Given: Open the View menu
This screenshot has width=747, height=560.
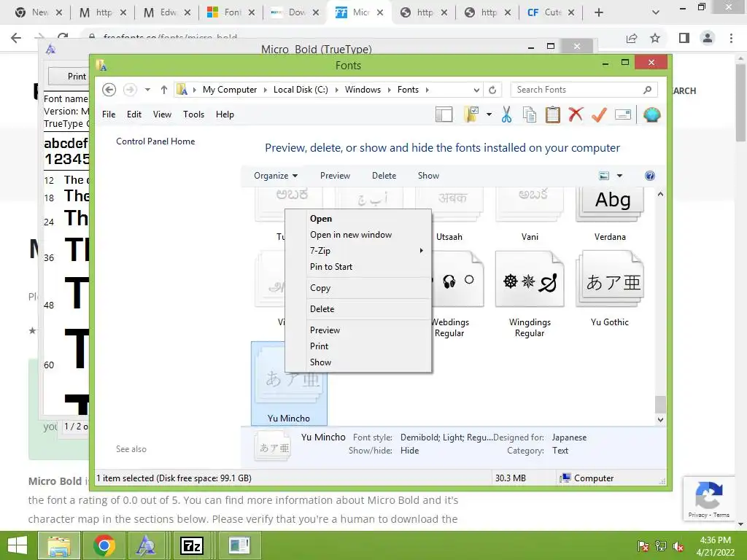Looking at the screenshot, I should click(162, 114).
